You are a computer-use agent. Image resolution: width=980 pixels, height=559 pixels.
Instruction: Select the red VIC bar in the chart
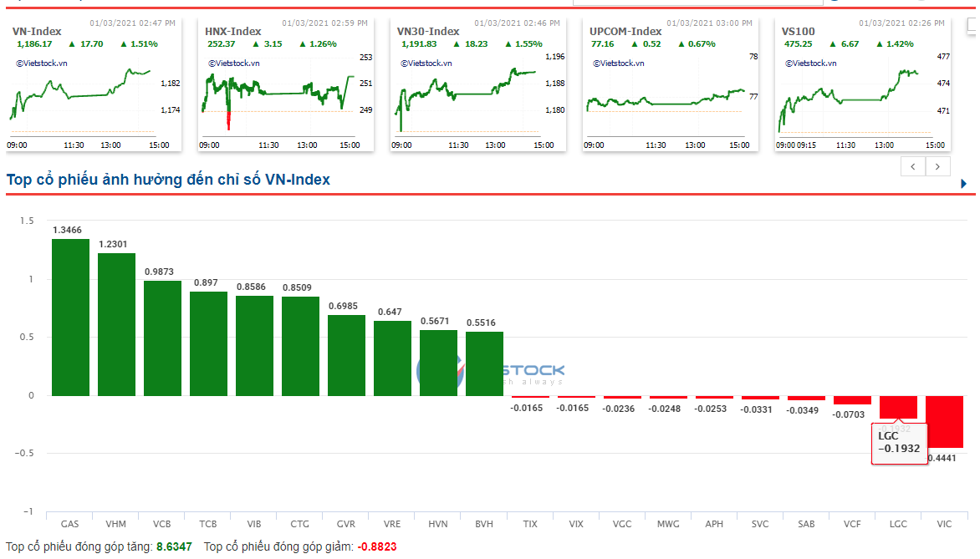(x=944, y=422)
